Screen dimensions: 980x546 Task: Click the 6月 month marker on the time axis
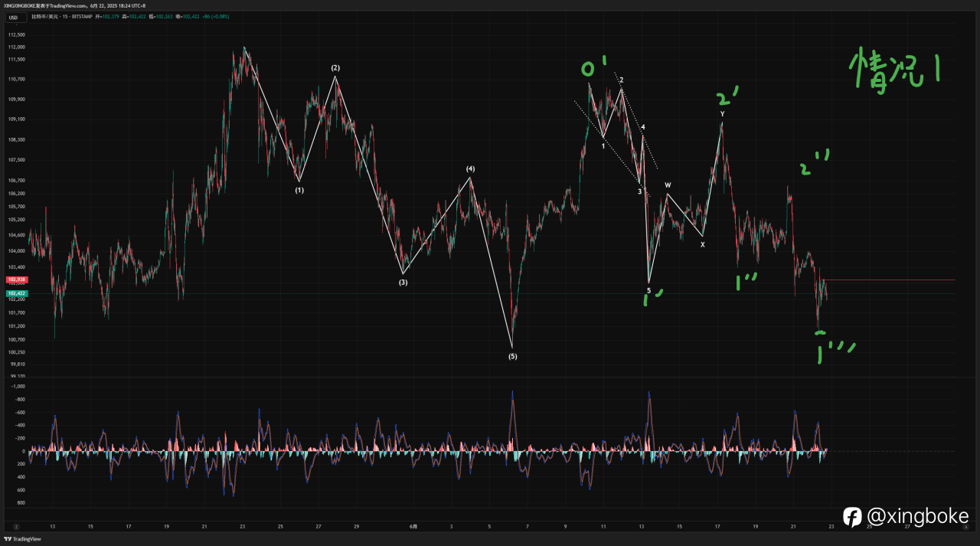pyautogui.click(x=413, y=526)
